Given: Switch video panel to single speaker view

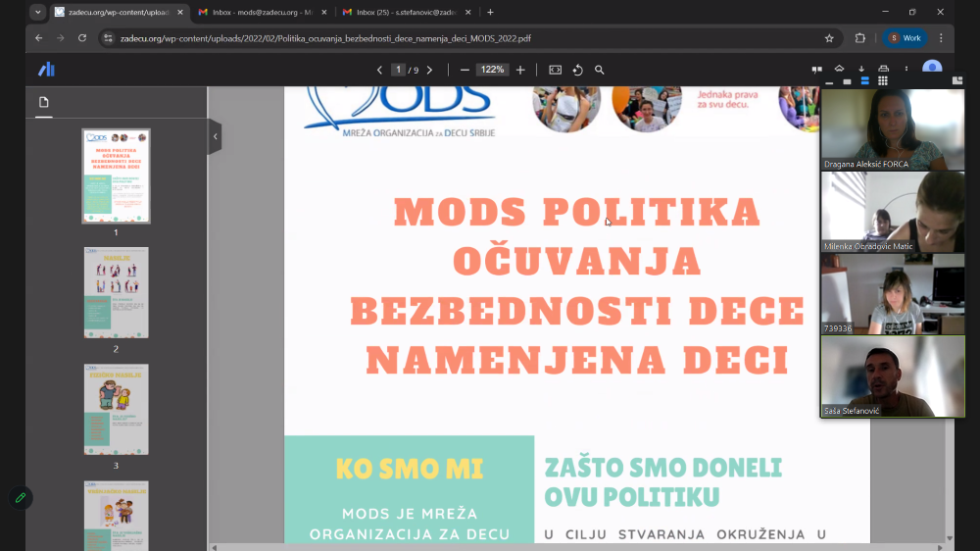Looking at the screenshot, I should click(x=847, y=81).
